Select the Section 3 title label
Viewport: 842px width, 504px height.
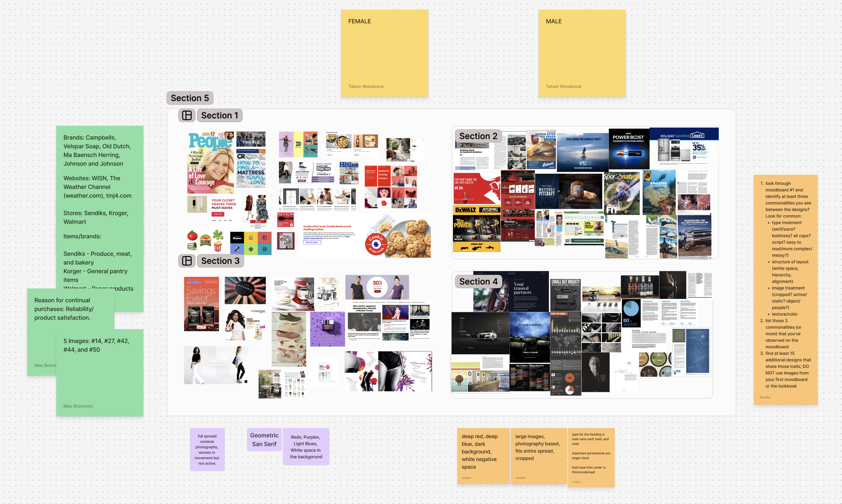tap(220, 261)
